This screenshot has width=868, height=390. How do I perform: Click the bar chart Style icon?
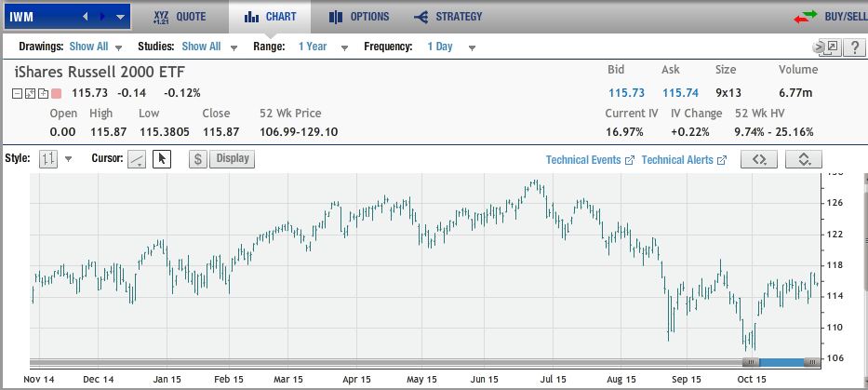[x=48, y=159]
